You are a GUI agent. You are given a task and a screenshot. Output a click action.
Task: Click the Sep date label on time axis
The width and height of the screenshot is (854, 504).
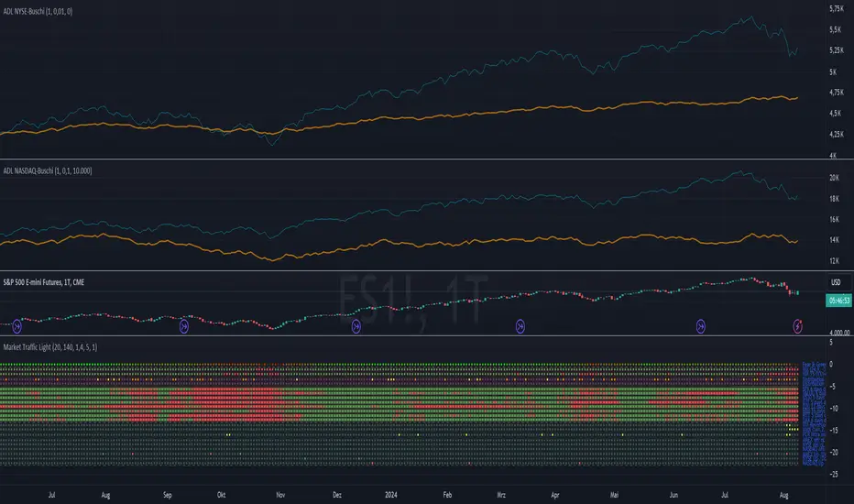[x=167, y=495]
